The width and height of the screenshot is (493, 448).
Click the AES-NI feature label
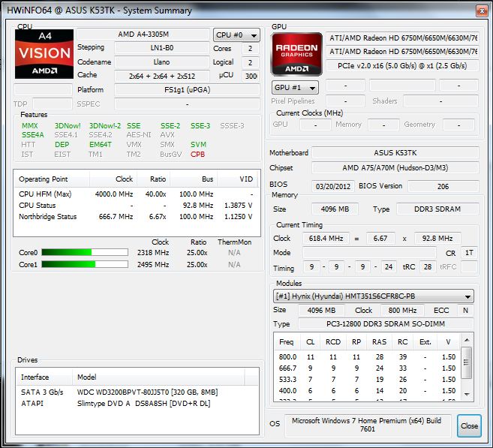tap(139, 135)
